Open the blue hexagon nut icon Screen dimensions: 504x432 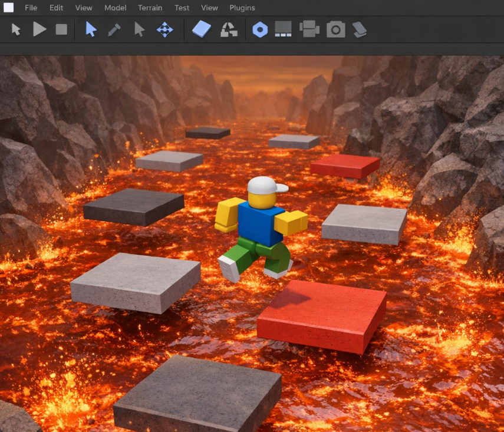[x=260, y=30]
